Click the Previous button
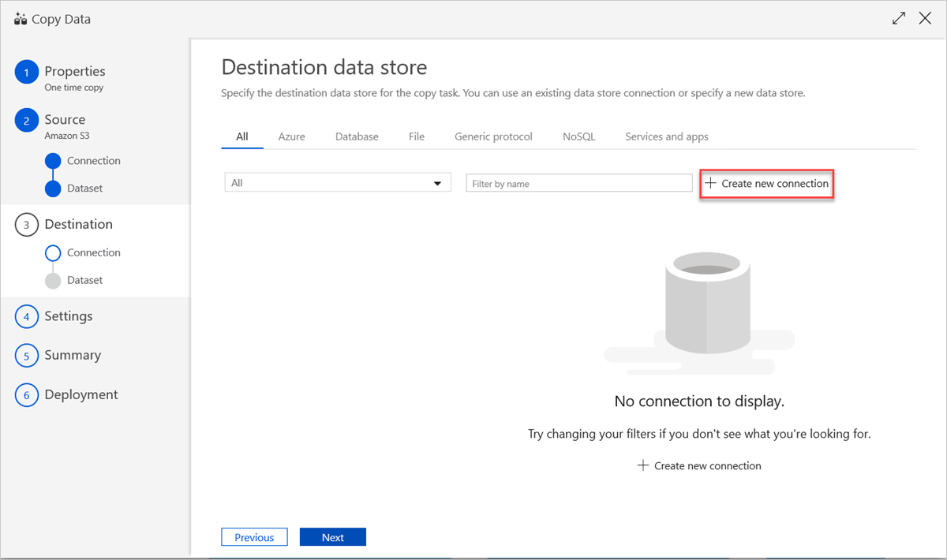This screenshot has height=560, width=947. coord(254,536)
